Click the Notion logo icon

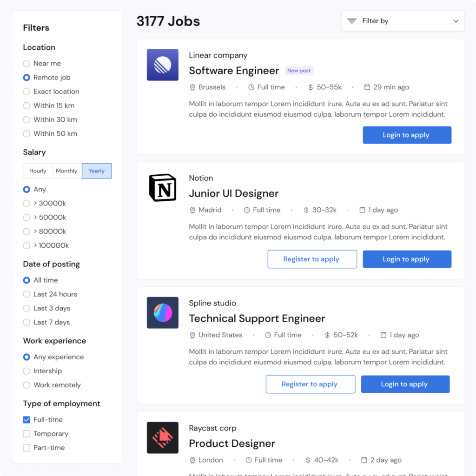(x=163, y=188)
